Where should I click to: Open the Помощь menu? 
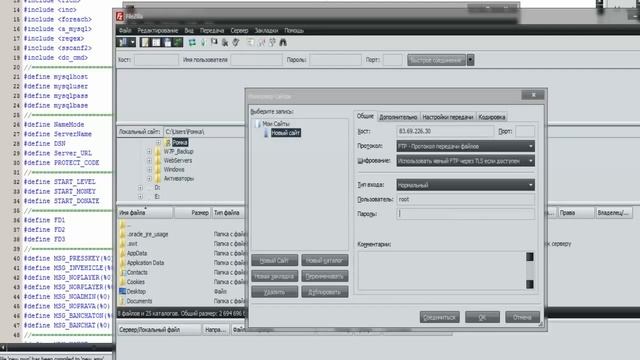click(x=294, y=31)
